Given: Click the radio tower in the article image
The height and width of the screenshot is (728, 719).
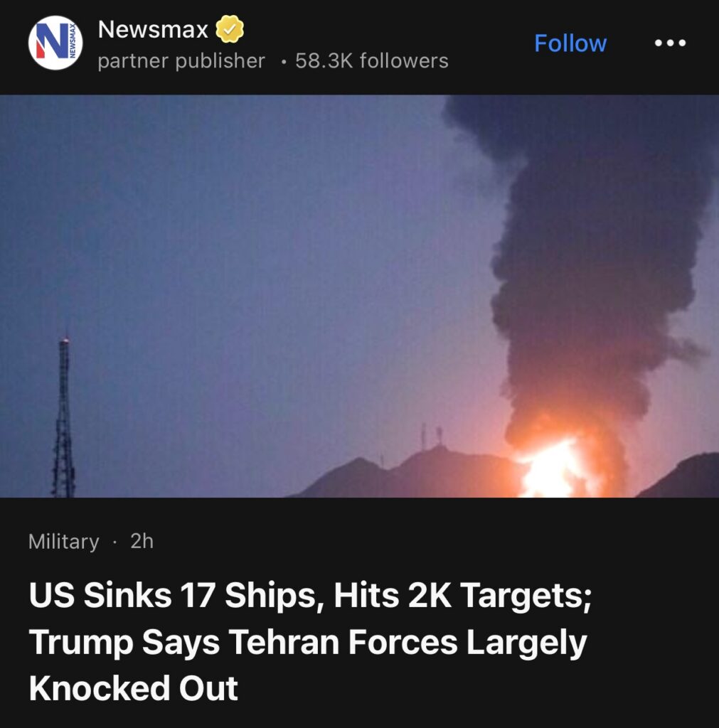Looking at the screenshot, I should [x=63, y=417].
